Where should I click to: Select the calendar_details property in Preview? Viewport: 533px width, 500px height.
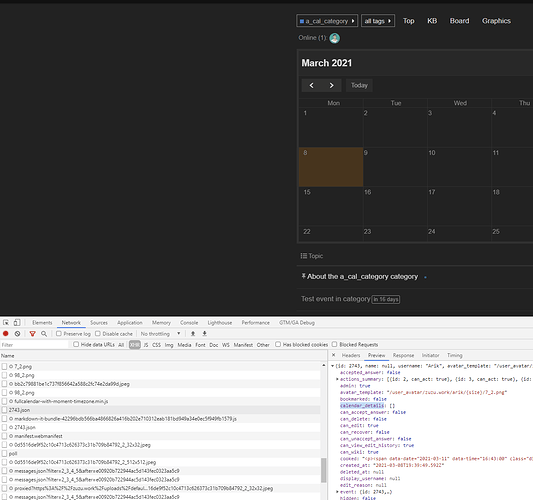(362, 406)
